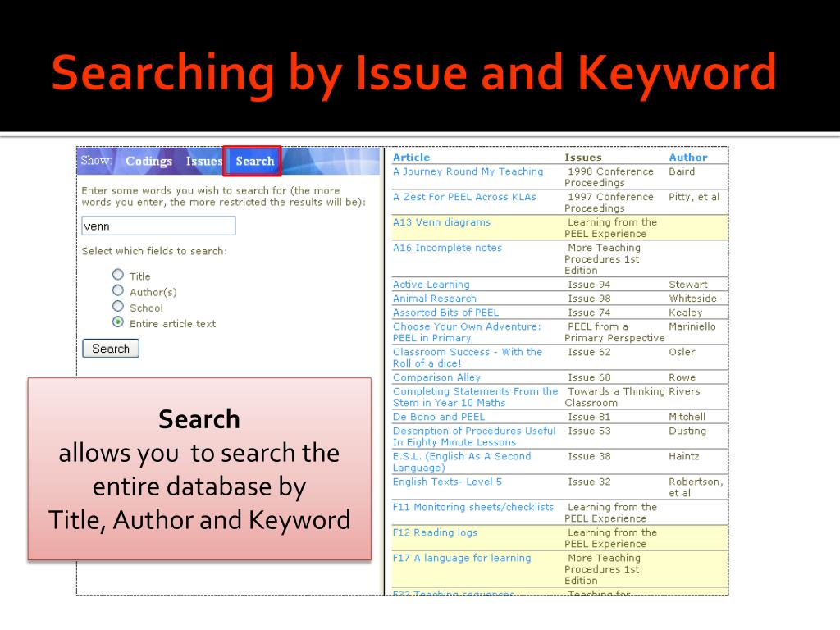Click author 'Mariniello'

click(x=692, y=326)
